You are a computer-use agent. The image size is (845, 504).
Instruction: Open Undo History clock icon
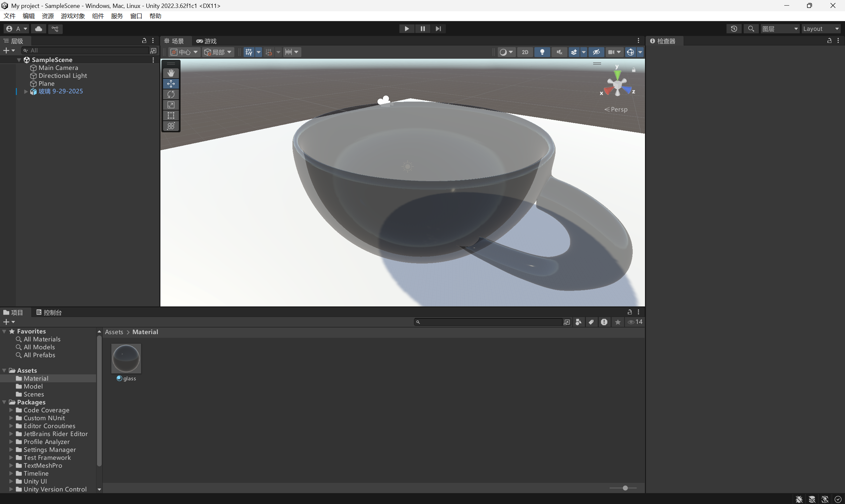point(734,29)
